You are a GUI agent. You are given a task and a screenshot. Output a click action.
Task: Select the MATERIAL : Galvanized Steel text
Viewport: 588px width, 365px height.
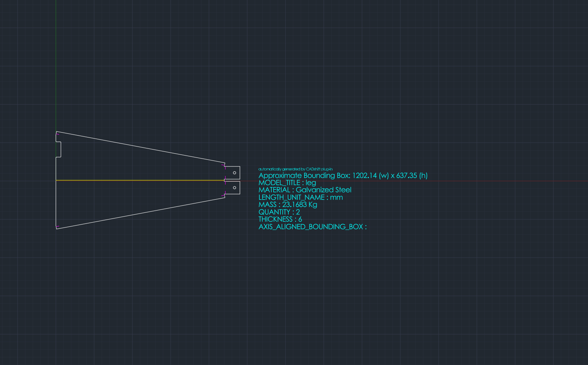305,190
